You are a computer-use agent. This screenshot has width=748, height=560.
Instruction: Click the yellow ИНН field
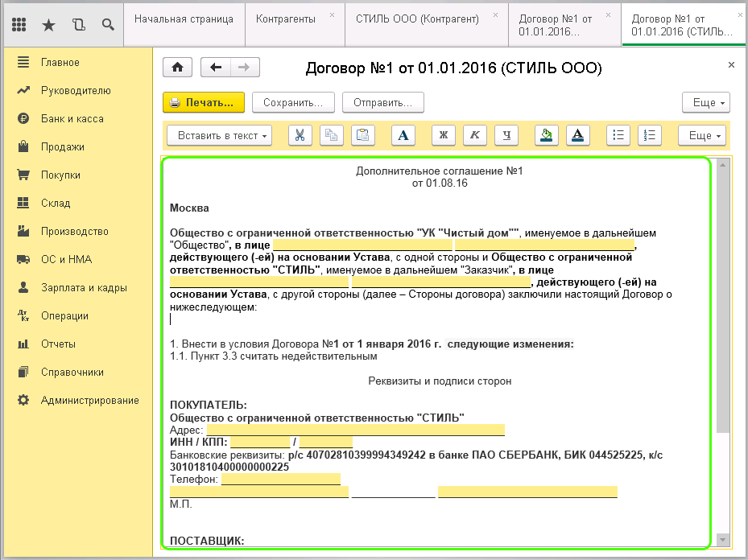(x=260, y=443)
